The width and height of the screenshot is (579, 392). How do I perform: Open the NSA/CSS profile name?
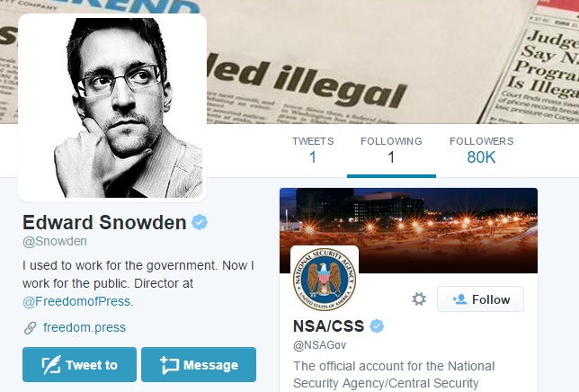[329, 326]
